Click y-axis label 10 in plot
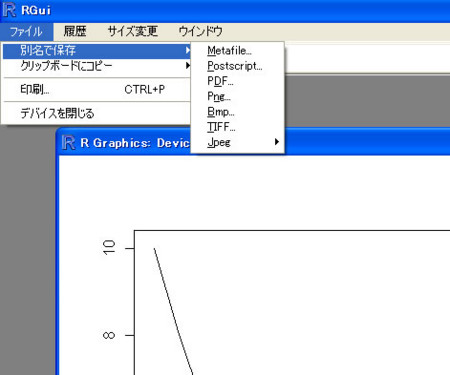Image resolution: width=450 pixels, height=375 pixels. (x=109, y=248)
